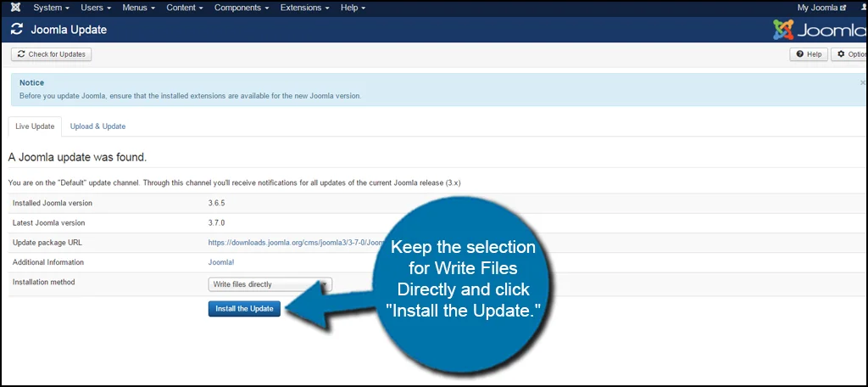This screenshot has height=387, width=868.
Task: Click the 'Update package URL' label
Action: 47,242
